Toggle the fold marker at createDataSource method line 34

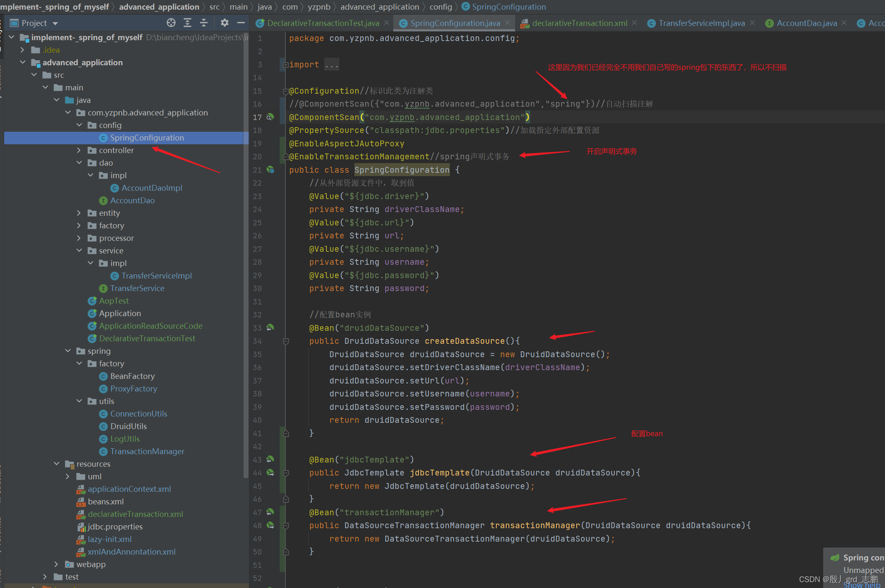pyautogui.click(x=286, y=341)
